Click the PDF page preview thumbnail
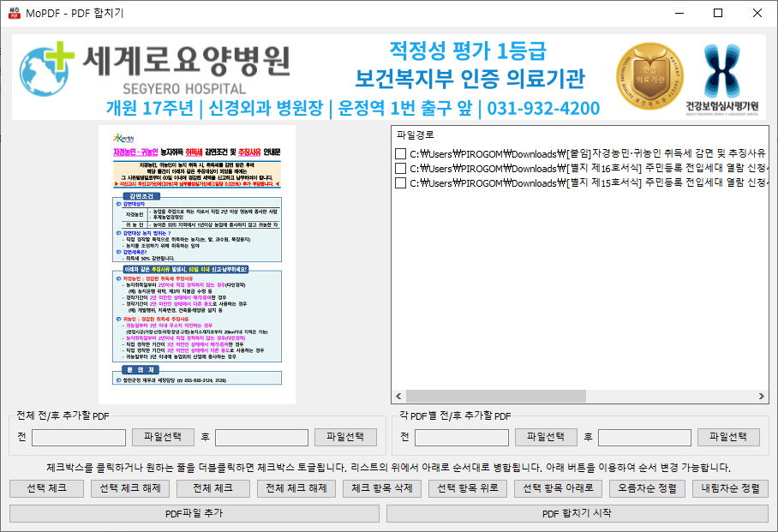 tap(197, 265)
